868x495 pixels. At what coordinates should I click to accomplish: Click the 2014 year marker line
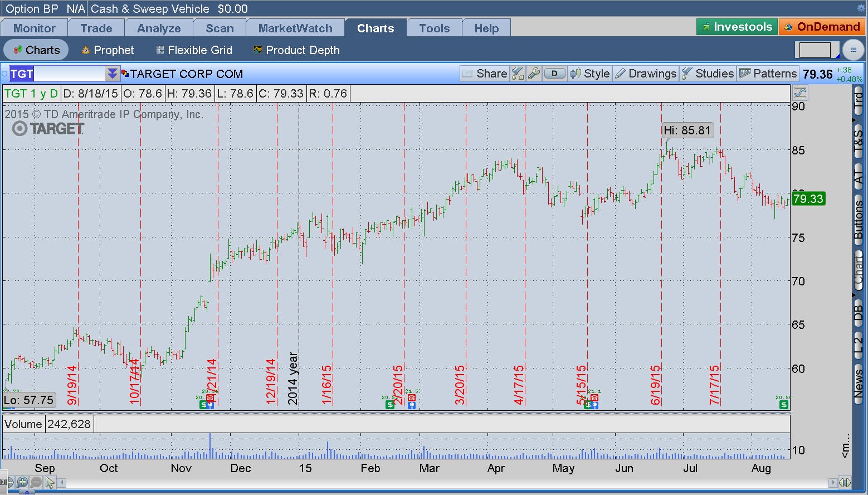tap(293, 378)
